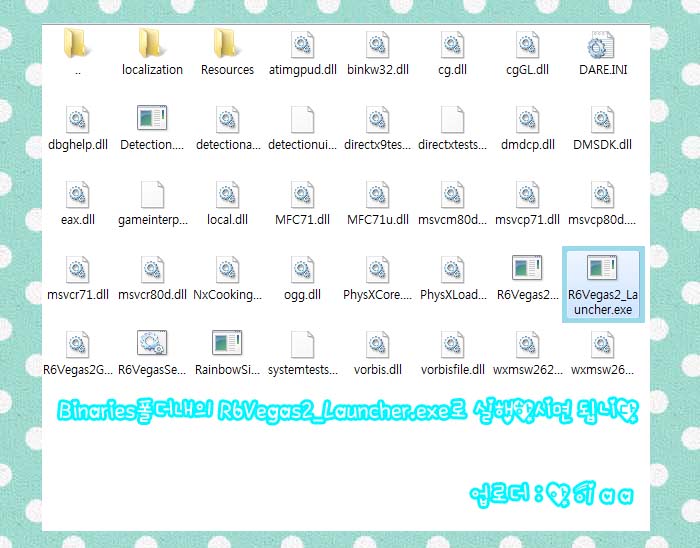This screenshot has width=700, height=548.
Task: Click the 'eax.dll' file name text
Action: pyautogui.click(x=78, y=220)
